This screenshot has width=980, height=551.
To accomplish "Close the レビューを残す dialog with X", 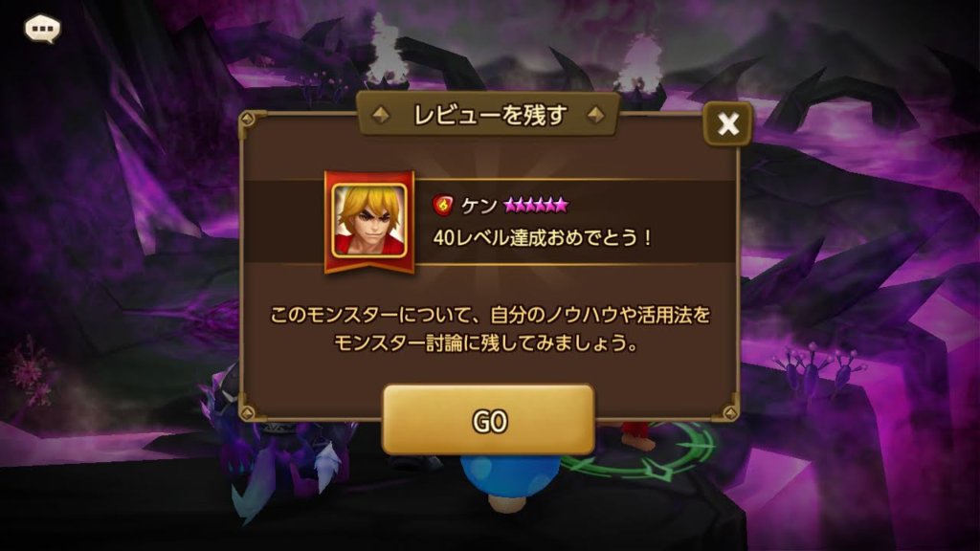I will [727, 123].
